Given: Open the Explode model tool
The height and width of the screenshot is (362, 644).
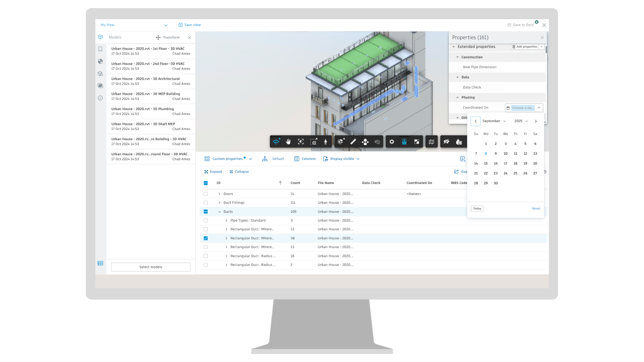Looking at the screenshot, I should 365,142.
